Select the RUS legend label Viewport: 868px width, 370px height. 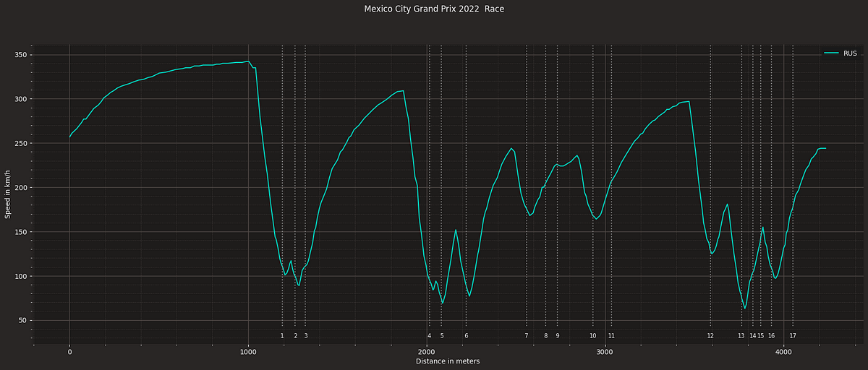point(850,53)
